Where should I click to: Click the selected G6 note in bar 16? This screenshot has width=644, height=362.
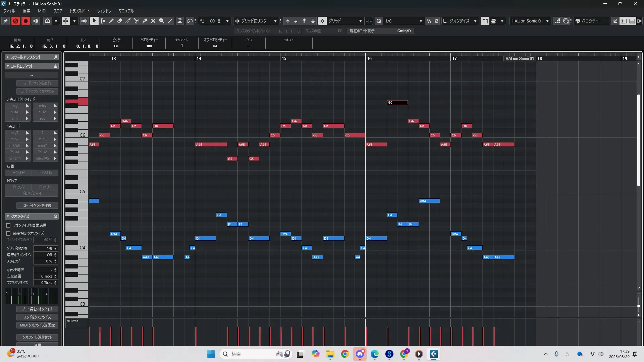point(397,102)
